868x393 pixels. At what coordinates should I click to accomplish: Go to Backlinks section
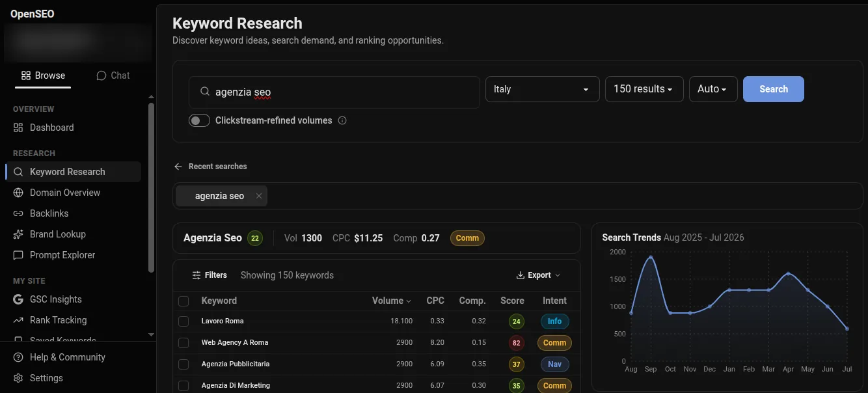click(73, 213)
